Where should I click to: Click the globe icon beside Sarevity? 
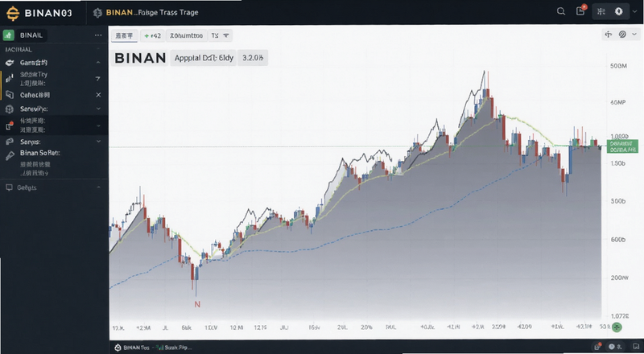click(10, 109)
